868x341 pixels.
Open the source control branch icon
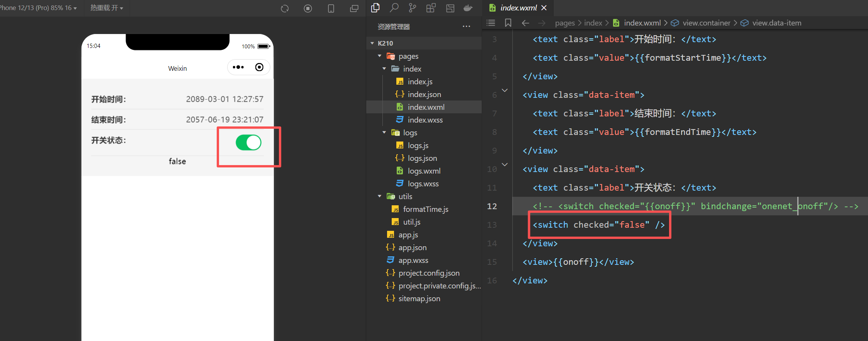(x=413, y=8)
